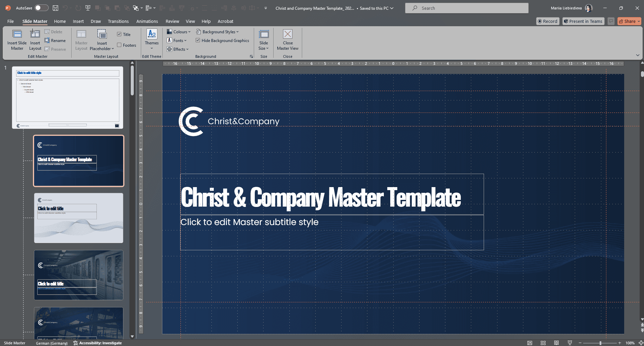
Task: Expand the Share button dropdown
Action: click(639, 21)
